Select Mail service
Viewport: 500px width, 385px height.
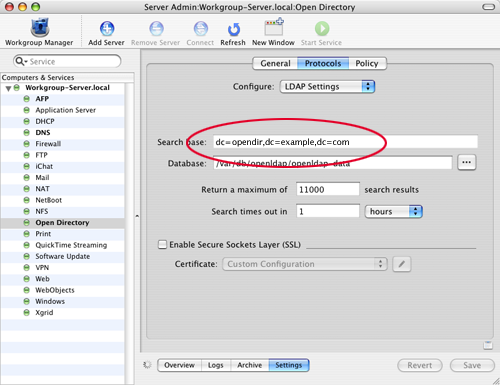click(42, 178)
